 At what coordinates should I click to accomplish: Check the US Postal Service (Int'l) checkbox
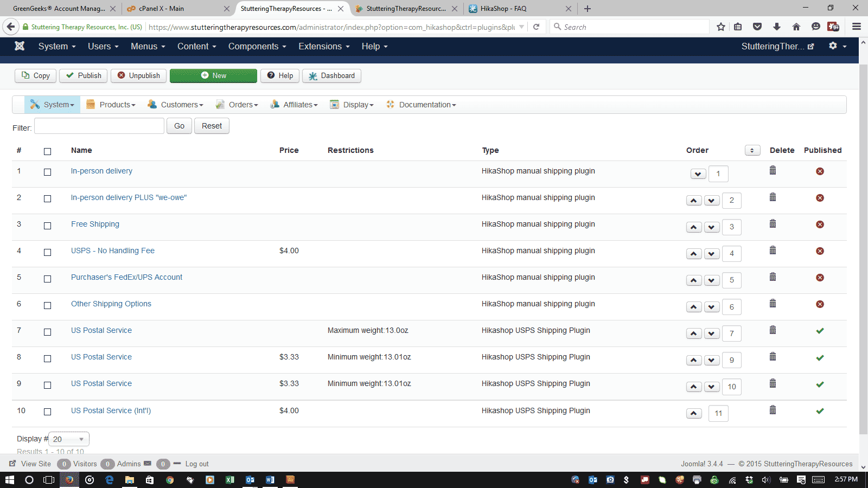(x=48, y=412)
